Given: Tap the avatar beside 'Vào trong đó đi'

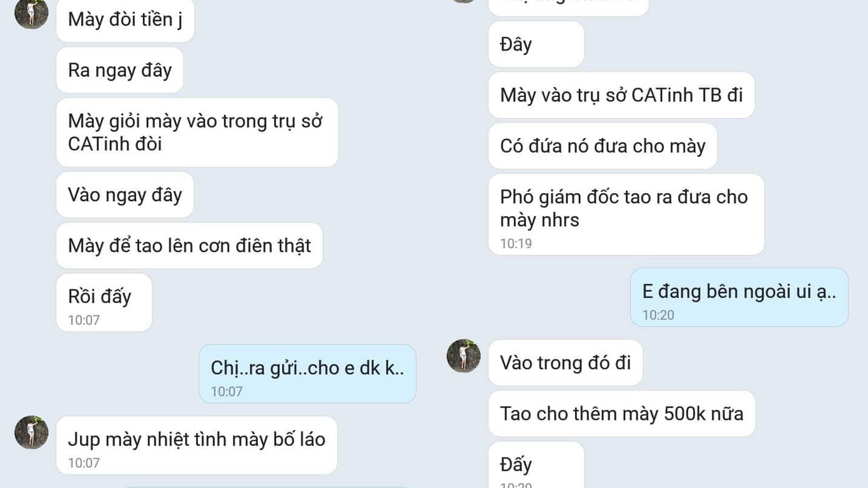Looking at the screenshot, I should point(463,356).
